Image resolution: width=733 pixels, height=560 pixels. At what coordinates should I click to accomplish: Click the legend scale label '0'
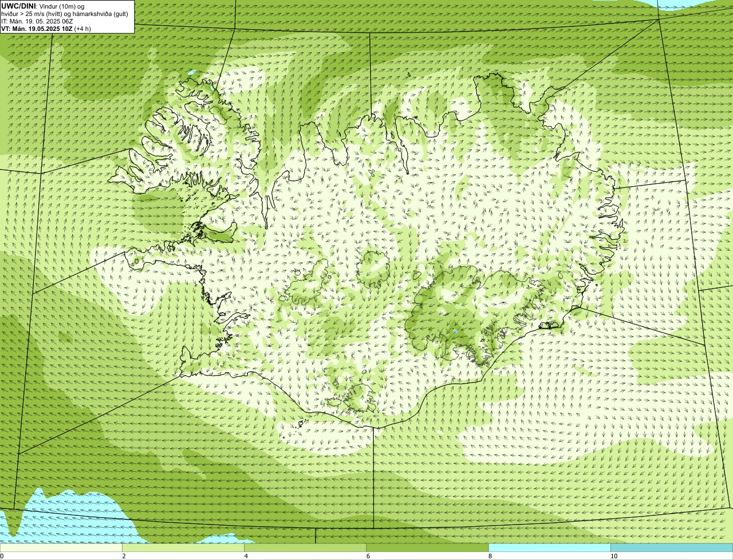pos(2,556)
